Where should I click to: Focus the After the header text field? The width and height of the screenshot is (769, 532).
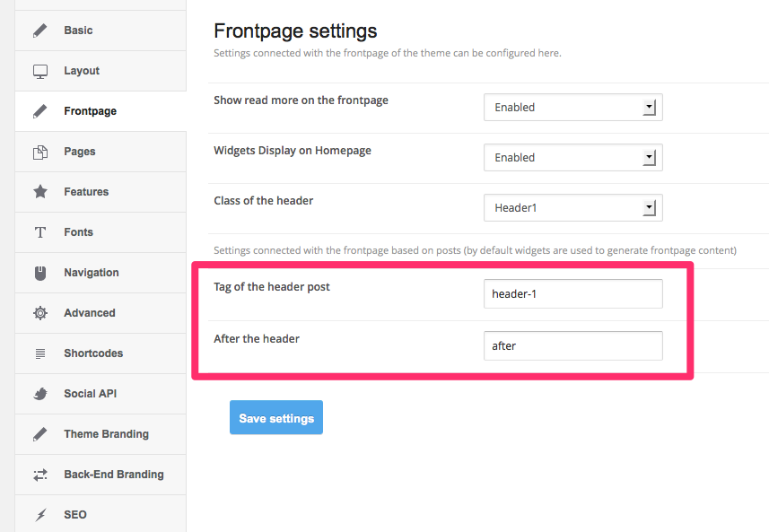[x=572, y=345]
